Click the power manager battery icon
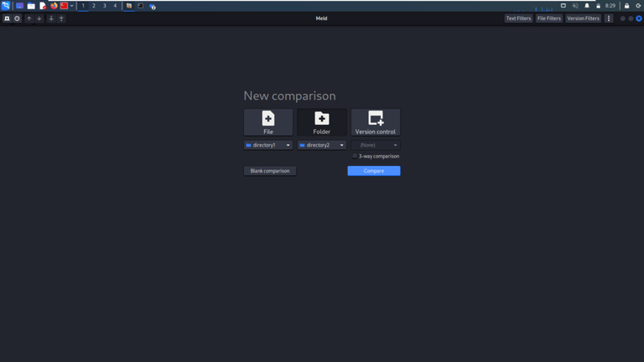 pyautogui.click(x=599, y=6)
